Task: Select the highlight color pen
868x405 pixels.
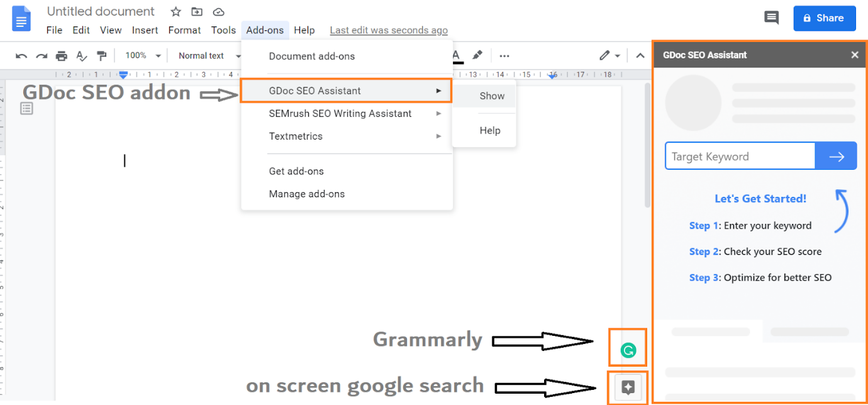Action: 477,55
